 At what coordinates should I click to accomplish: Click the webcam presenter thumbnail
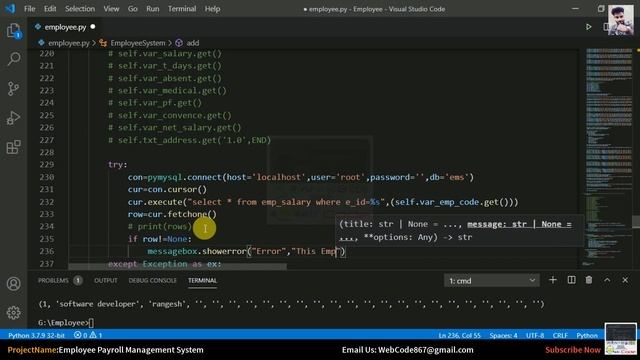(621, 20)
